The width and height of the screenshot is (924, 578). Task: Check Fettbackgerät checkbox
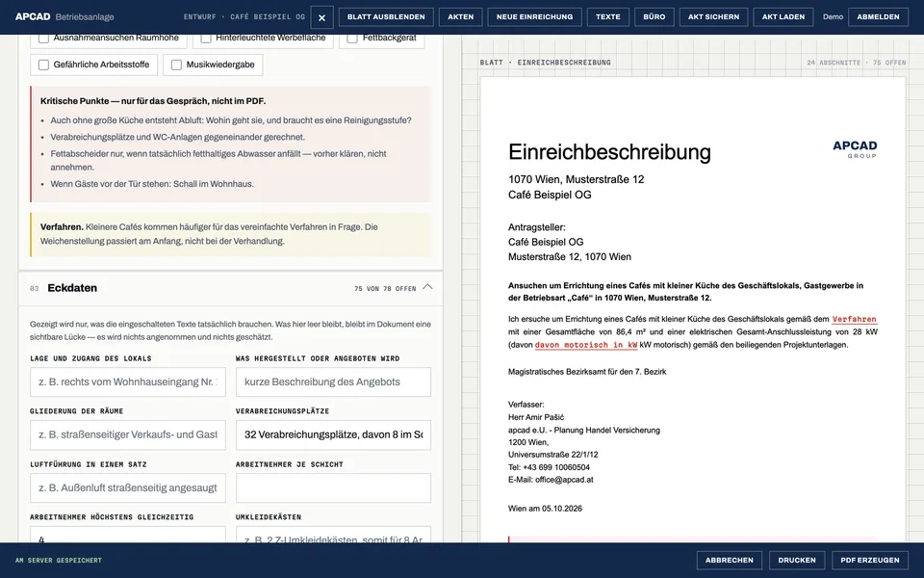coord(352,38)
